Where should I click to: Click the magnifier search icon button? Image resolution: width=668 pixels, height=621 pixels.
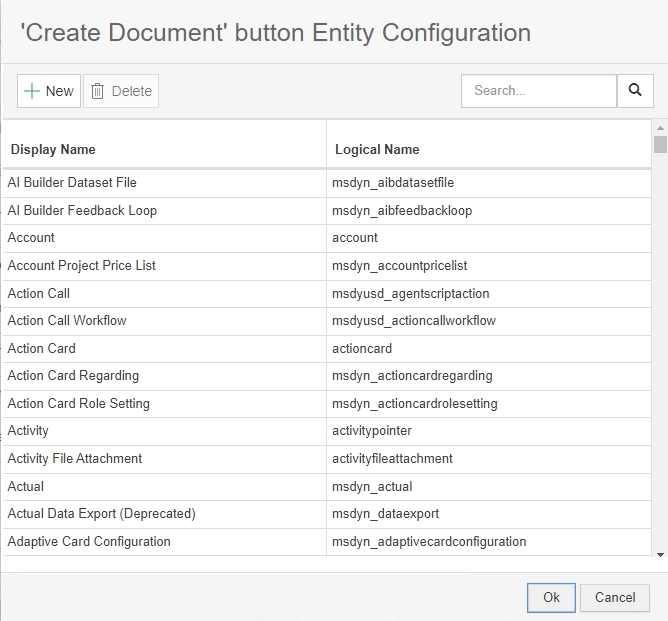(x=634, y=90)
